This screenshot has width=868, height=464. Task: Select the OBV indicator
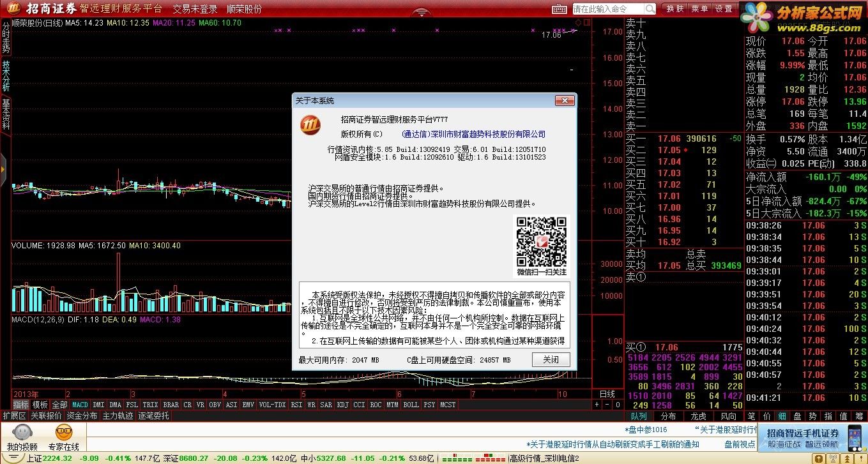pyautogui.click(x=215, y=405)
